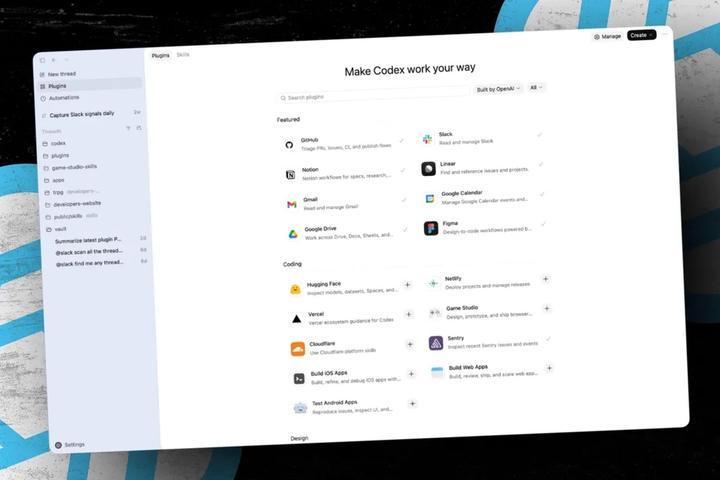This screenshot has height=480, width=720.
Task: Go forward with the right arrow
Action: coord(66,60)
